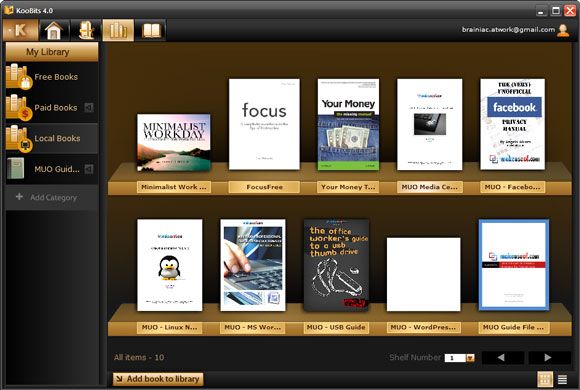Select the Minimalist Workday book cover
Viewport: 580px width, 390px height.
174,142
